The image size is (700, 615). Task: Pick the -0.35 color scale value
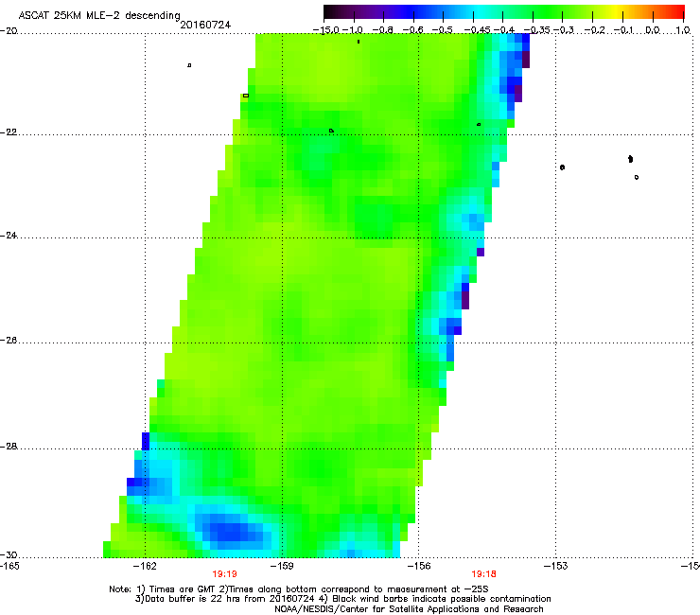[x=536, y=30]
